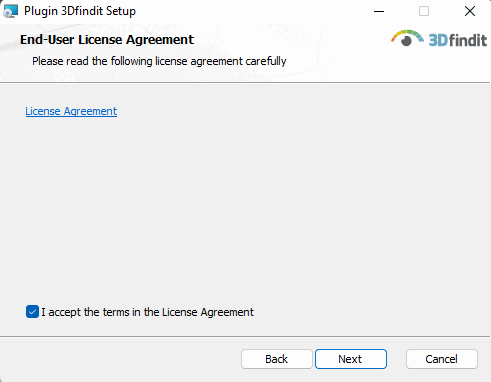Click the installer icon in the title bar
491x382 pixels.
click(x=10, y=11)
